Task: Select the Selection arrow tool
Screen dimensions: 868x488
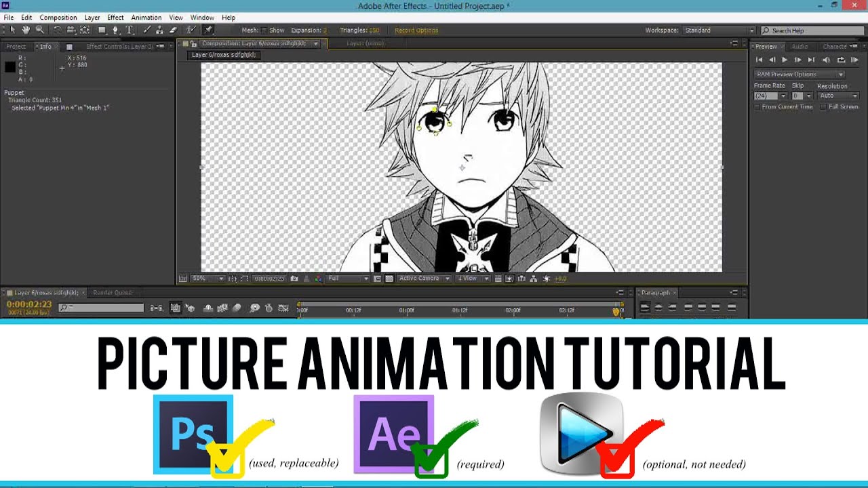Action: [13, 30]
